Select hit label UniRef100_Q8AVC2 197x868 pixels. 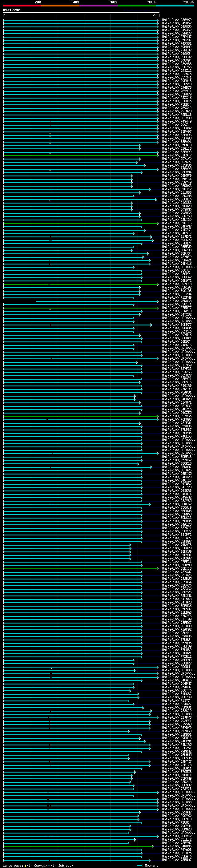(x=176, y=836)
